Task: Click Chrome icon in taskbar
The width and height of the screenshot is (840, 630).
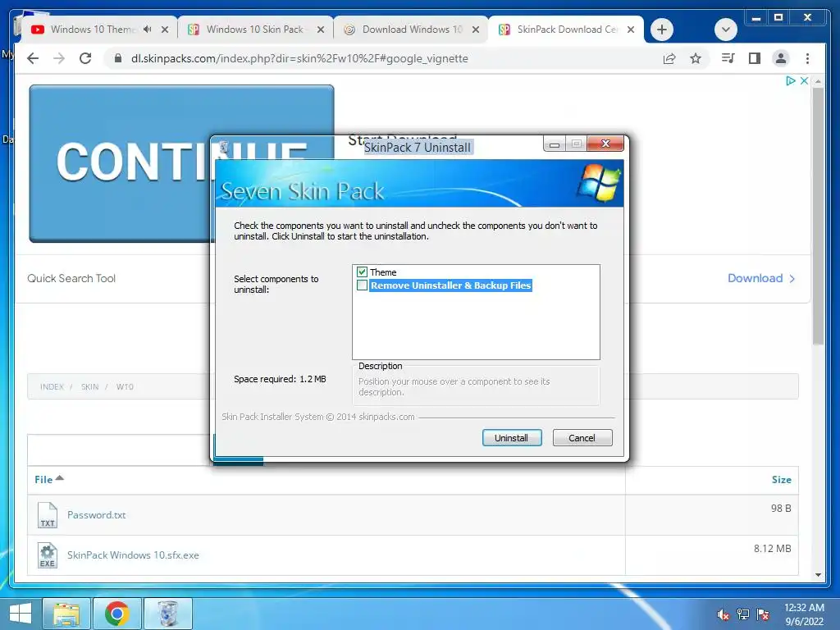Action: click(x=116, y=614)
